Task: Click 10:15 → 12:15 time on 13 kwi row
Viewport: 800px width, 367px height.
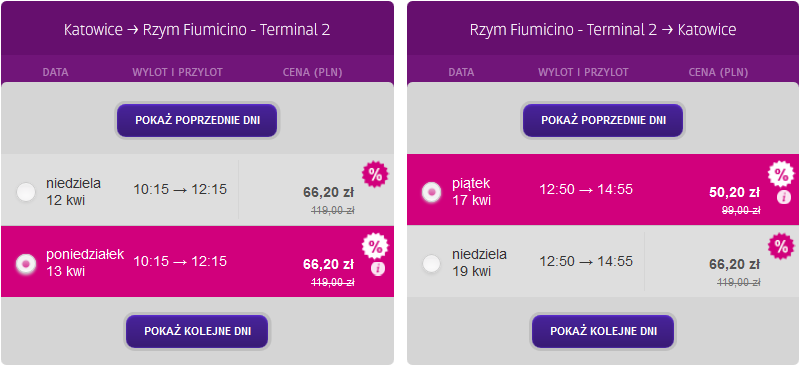Action: (x=180, y=261)
